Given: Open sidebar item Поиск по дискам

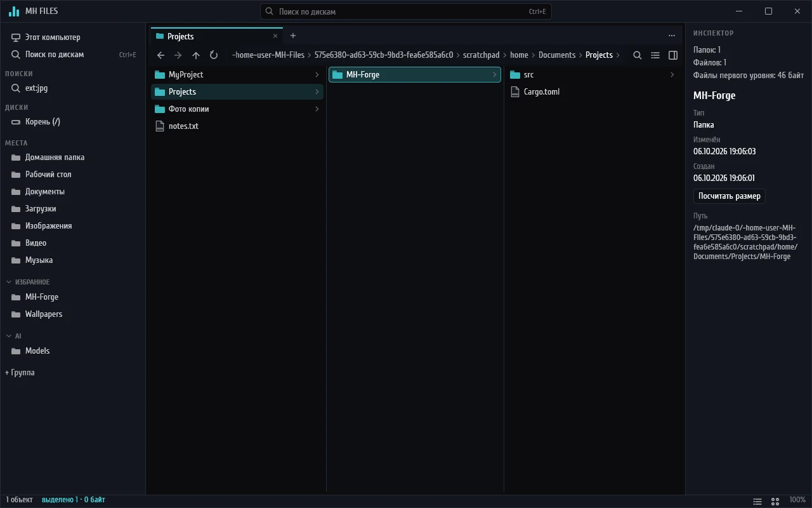Looking at the screenshot, I should pyautogui.click(x=73, y=55).
